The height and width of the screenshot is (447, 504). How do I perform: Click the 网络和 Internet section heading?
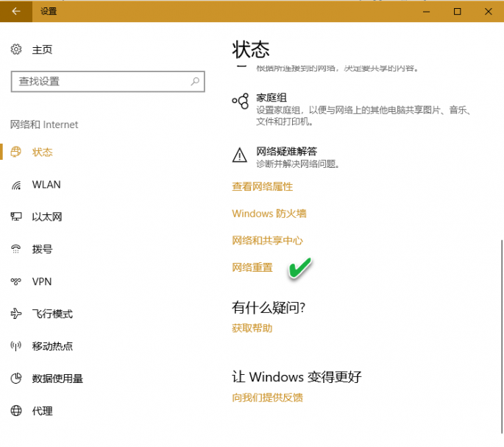point(44,124)
